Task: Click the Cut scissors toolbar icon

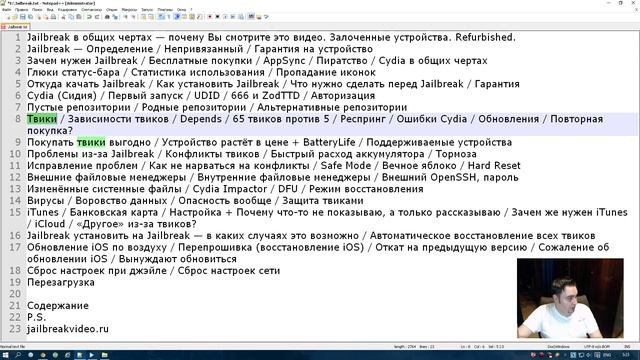Action: coord(63,17)
